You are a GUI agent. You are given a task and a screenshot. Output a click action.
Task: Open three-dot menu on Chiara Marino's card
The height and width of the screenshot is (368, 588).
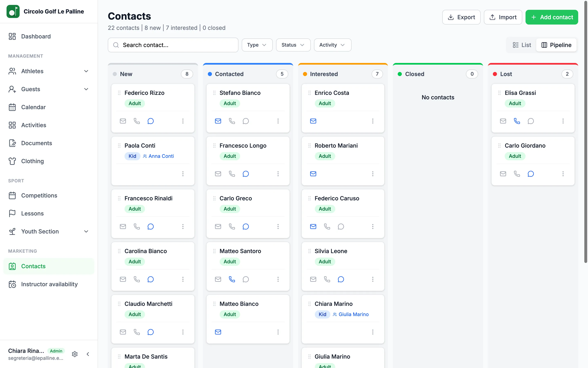373,332
